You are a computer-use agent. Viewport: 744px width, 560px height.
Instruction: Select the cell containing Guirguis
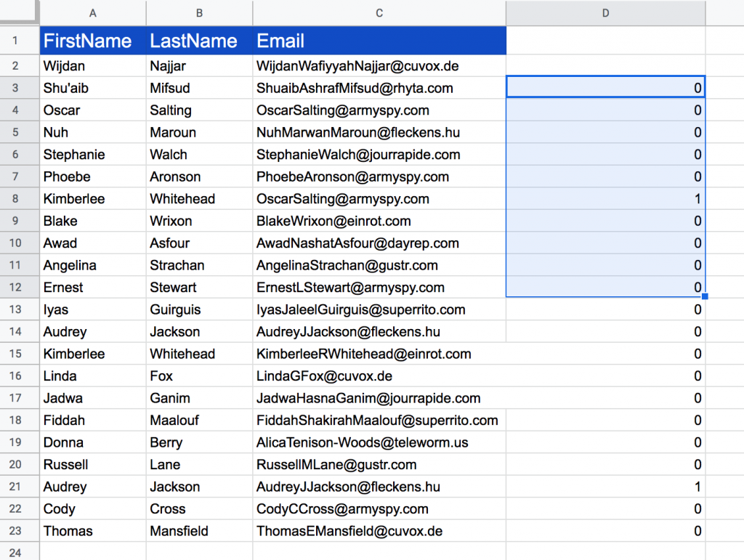(199, 309)
